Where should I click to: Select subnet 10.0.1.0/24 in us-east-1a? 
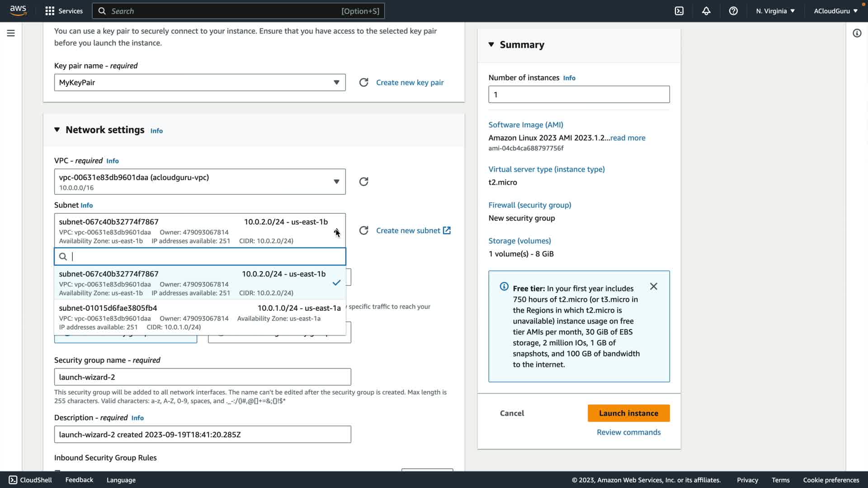pos(200,317)
